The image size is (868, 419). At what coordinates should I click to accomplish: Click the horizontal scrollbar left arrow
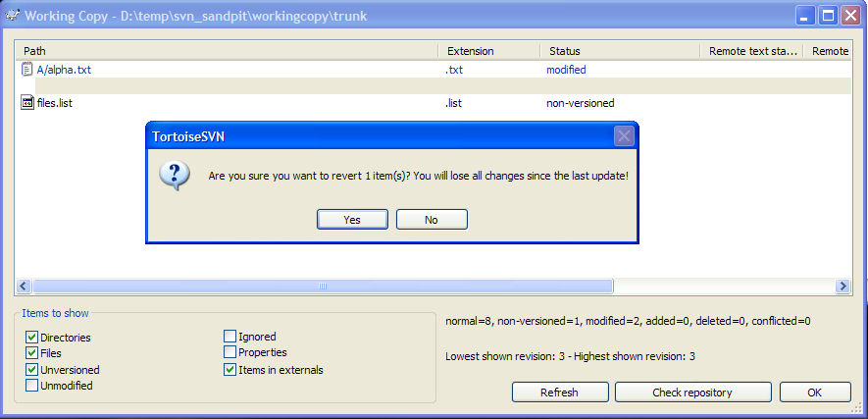point(24,287)
